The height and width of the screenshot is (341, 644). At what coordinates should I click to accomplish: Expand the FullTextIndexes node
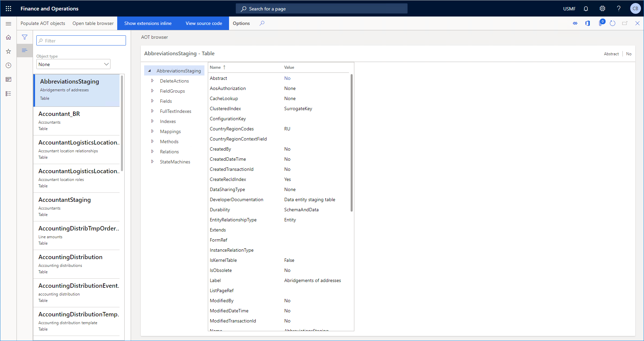coord(152,111)
